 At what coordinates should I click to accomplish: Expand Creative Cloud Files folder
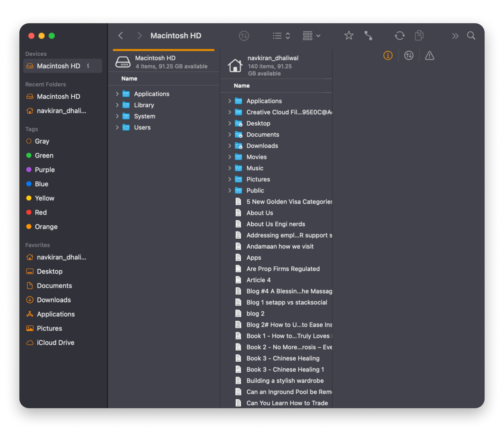point(230,112)
